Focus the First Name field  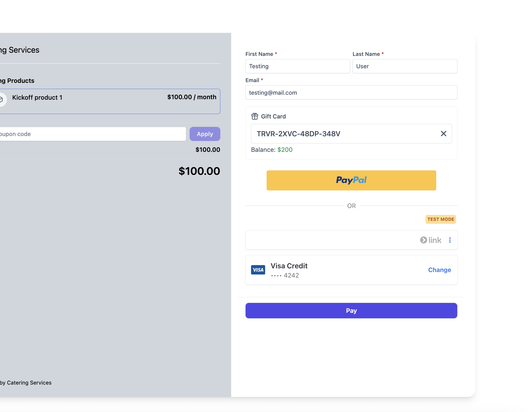298,66
